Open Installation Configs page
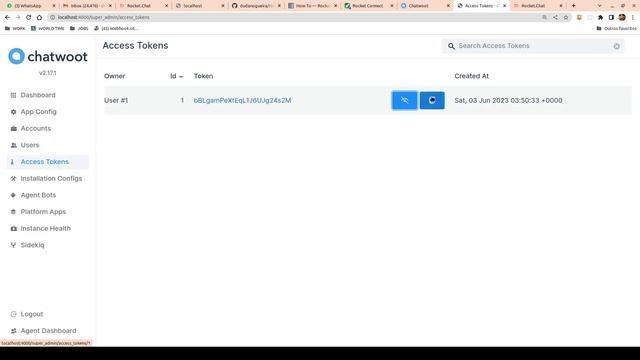The height and width of the screenshot is (360, 640). tap(51, 178)
